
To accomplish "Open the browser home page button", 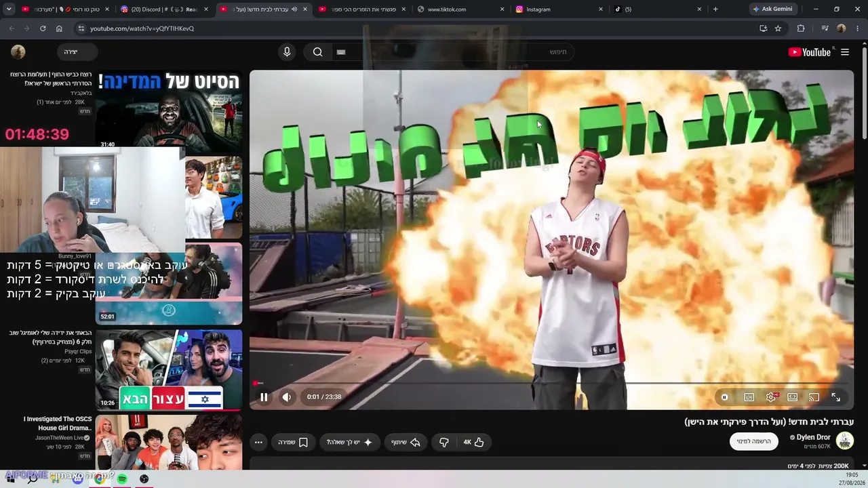I will [x=59, y=28].
